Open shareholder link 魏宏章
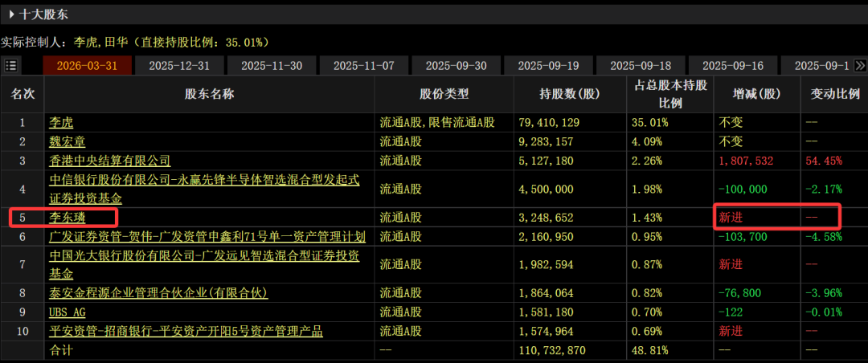868x363 pixels. pyautogui.click(x=67, y=141)
